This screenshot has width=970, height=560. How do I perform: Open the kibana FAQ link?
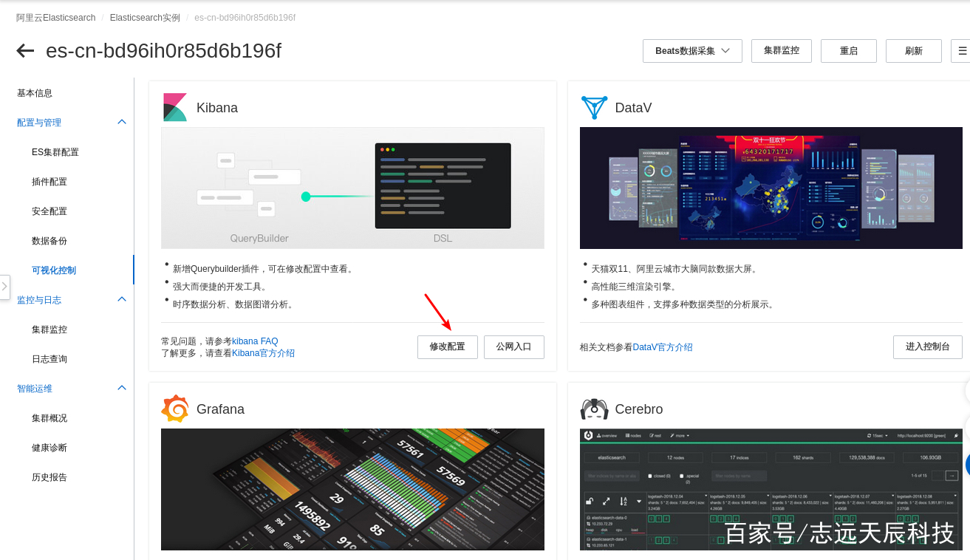255,341
